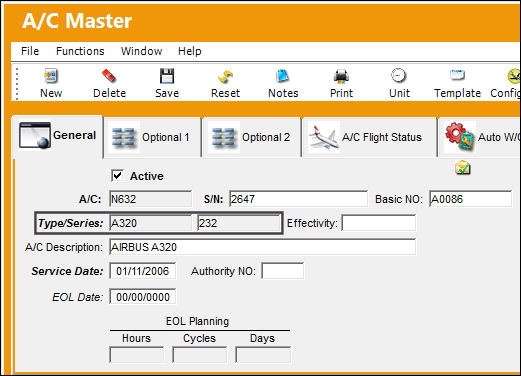Click the EOL Planning Cycles field
This screenshot has width=521, height=376.
199,355
